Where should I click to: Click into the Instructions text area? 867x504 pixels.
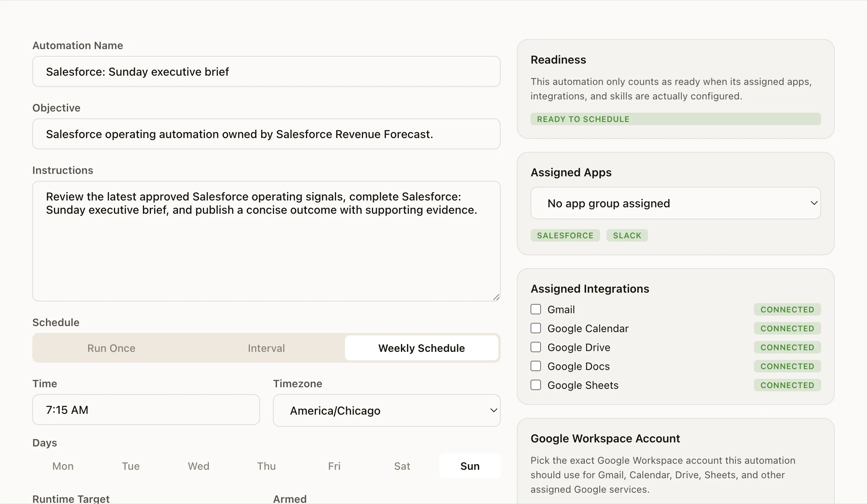(266, 241)
